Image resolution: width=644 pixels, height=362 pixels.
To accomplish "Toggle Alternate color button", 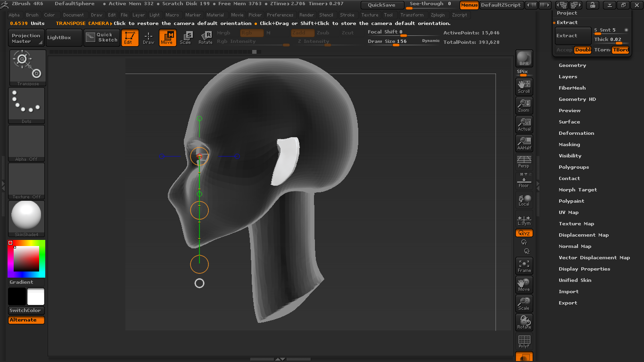I will coord(26,320).
